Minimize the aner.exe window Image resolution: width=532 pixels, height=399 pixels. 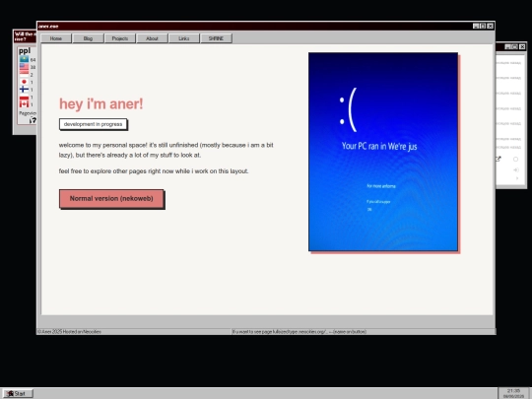point(476,27)
